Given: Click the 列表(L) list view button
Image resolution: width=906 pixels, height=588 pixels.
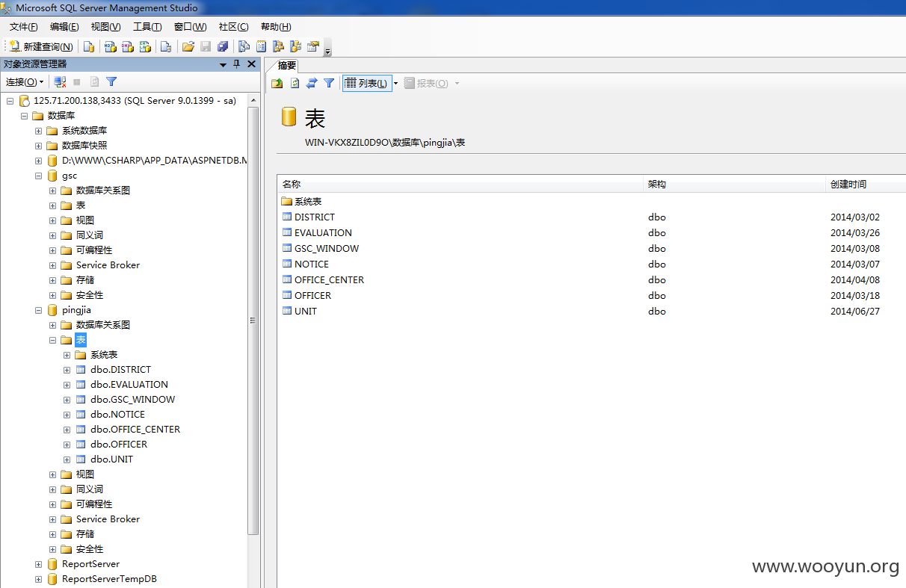Looking at the screenshot, I should point(367,83).
